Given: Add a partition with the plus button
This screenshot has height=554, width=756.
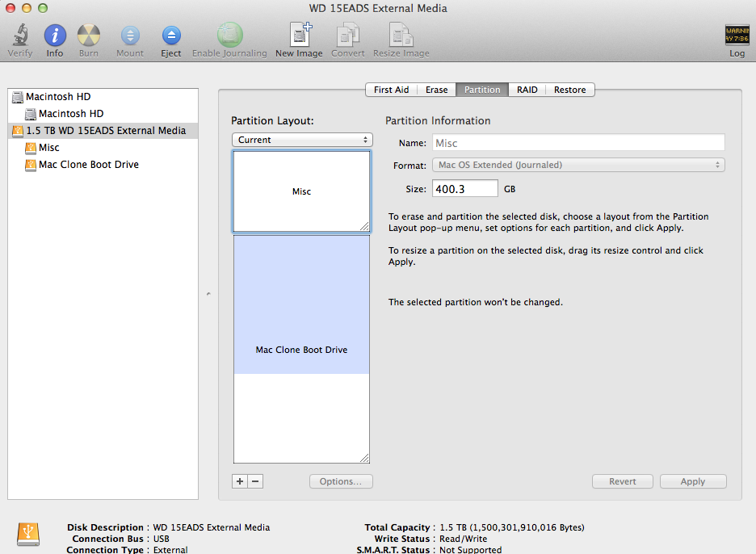Looking at the screenshot, I should [240, 481].
